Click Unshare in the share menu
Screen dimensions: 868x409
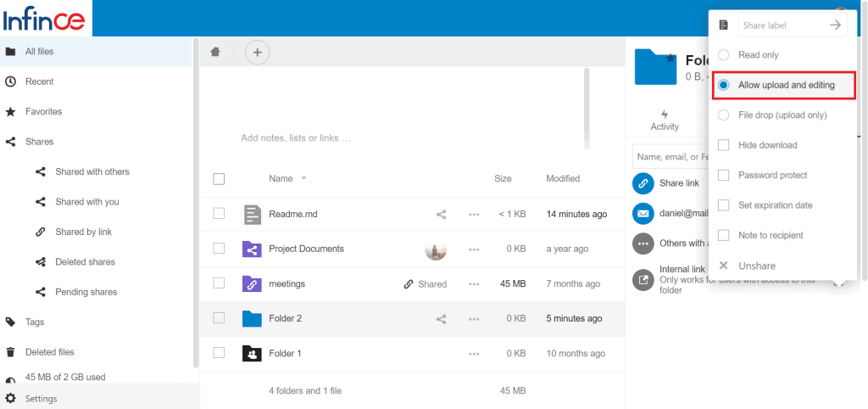tap(756, 266)
